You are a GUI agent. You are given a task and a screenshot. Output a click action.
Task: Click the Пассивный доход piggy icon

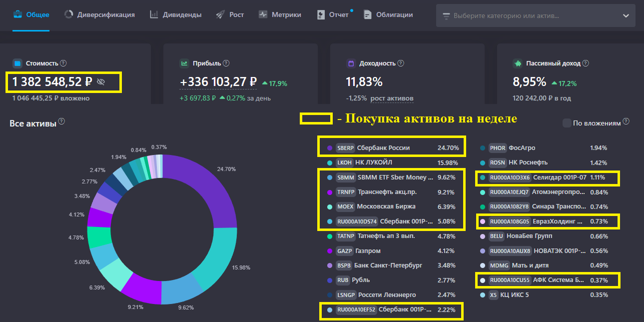coord(518,63)
